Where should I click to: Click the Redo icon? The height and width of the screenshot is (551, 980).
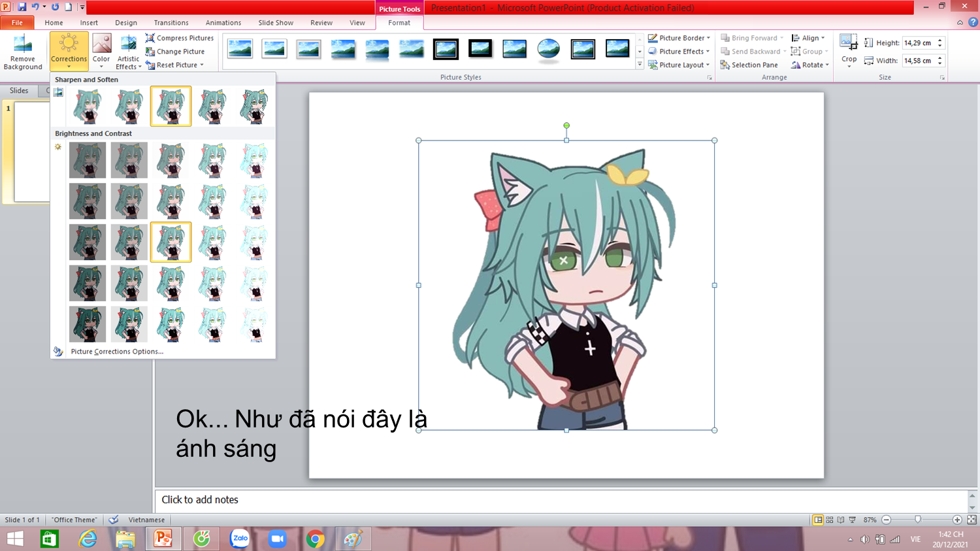point(55,7)
